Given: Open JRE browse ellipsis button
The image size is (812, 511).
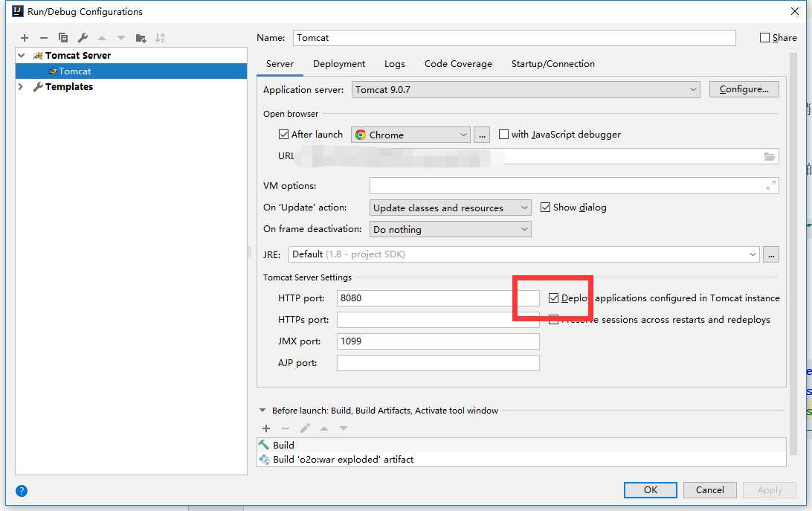Looking at the screenshot, I should tap(771, 254).
